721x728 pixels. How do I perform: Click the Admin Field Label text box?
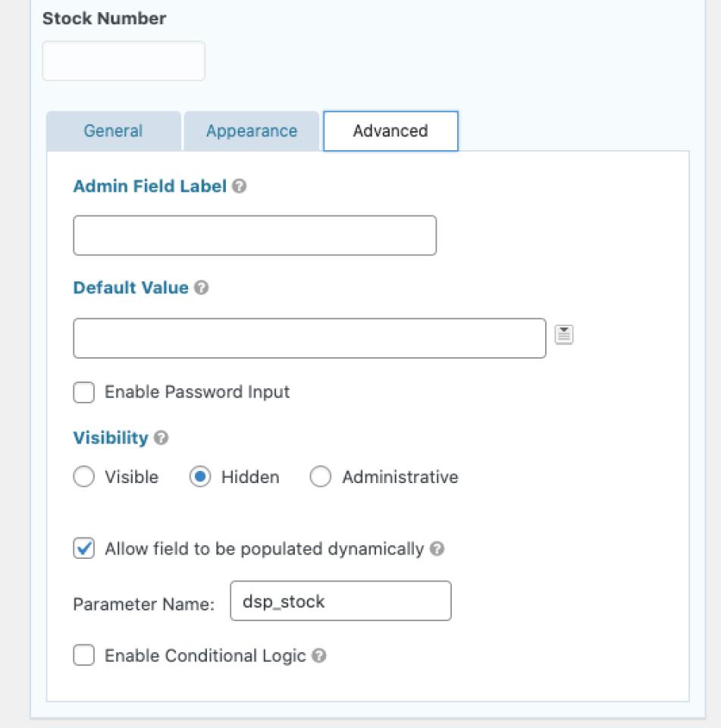tap(255, 236)
